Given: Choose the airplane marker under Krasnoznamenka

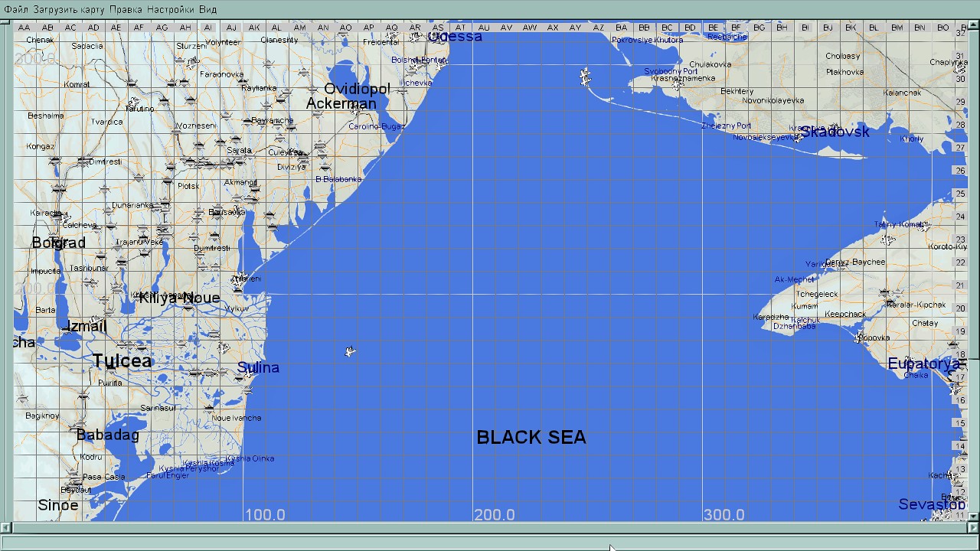Looking at the screenshot, I should pyautogui.click(x=677, y=86).
